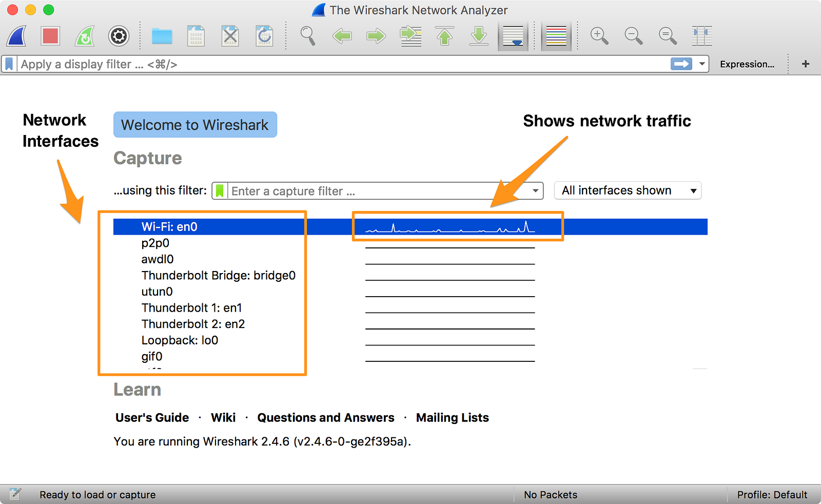Toggle auto-scroll during live capture
The width and height of the screenshot is (821, 504).
pyautogui.click(x=513, y=36)
